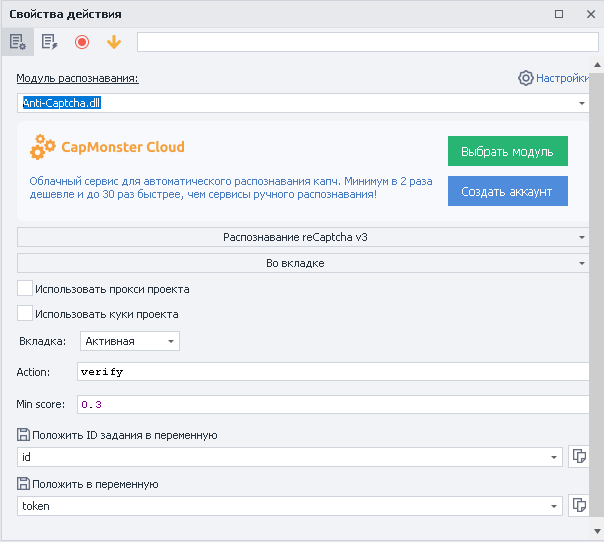Click the edit notes icon in toolbar
604x542 pixels.
49,42
